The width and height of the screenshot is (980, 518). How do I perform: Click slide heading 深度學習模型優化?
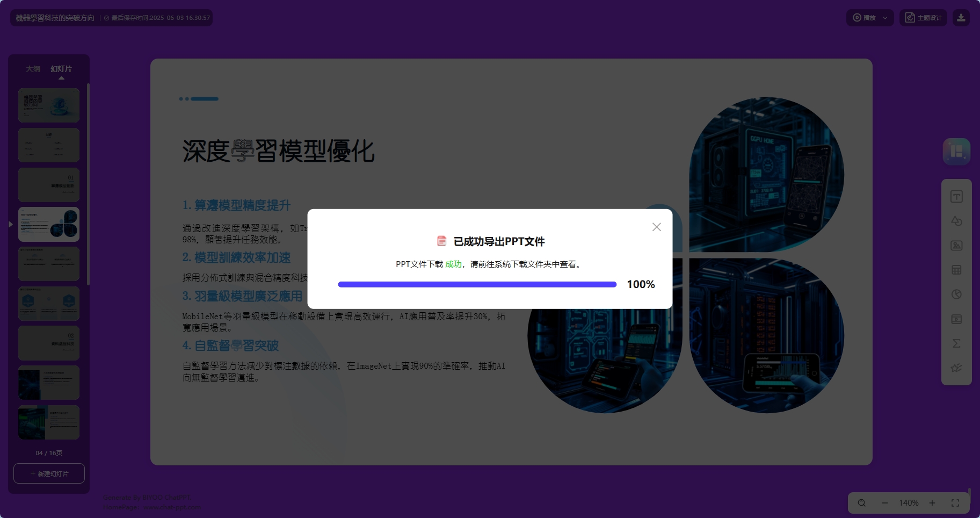278,151
